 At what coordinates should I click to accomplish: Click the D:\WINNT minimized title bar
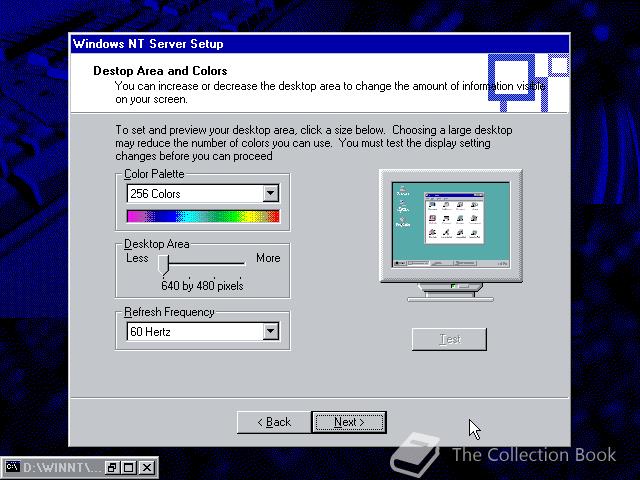(x=61, y=467)
